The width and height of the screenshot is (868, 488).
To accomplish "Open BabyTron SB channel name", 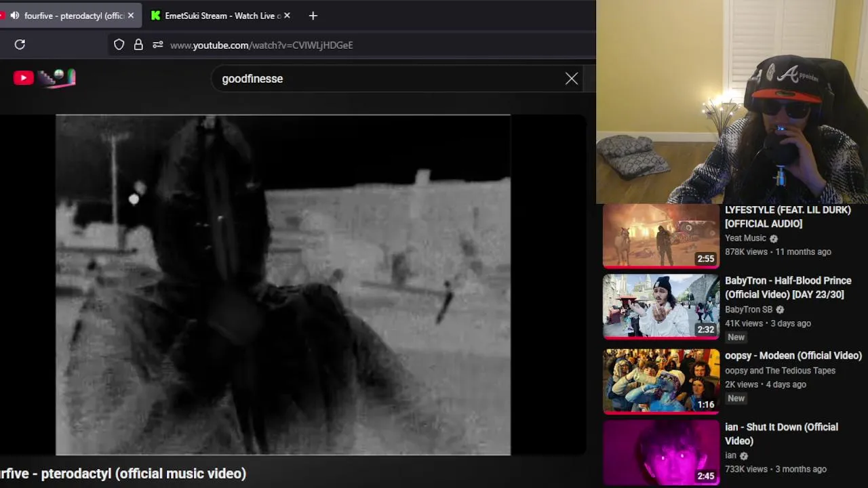I will pos(749,309).
